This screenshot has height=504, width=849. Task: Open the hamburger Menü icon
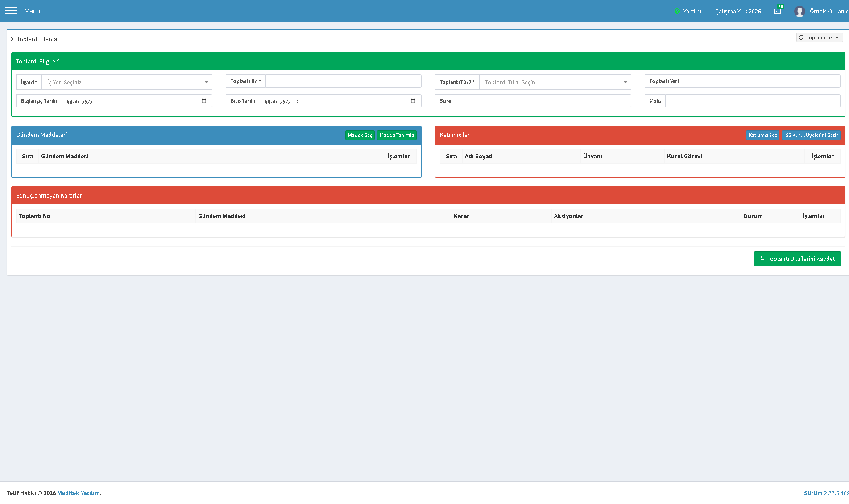tap(11, 11)
